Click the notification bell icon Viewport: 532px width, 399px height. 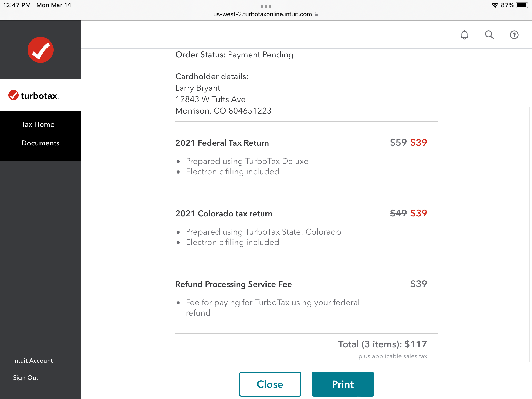pyautogui.click(x=464, y=35)
